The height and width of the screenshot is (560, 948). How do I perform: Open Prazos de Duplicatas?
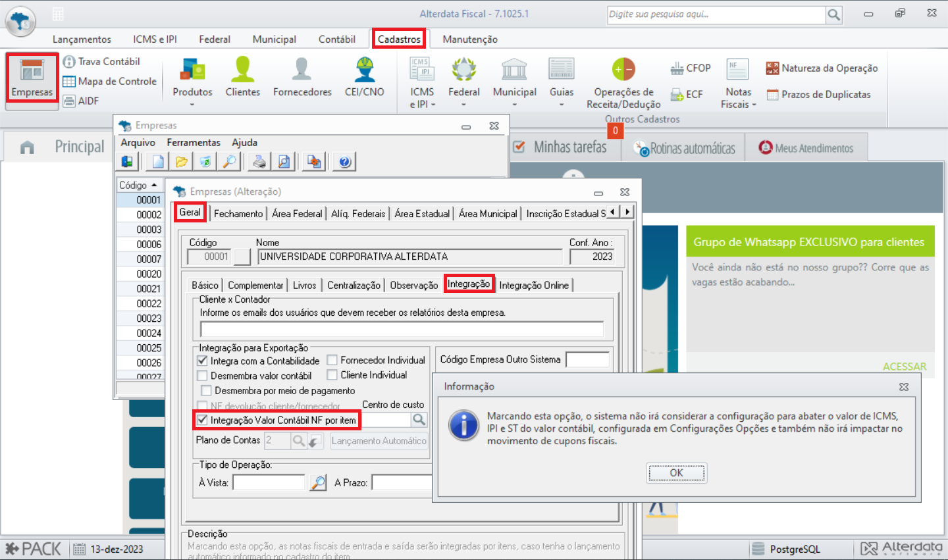click(x=818, y=95)
